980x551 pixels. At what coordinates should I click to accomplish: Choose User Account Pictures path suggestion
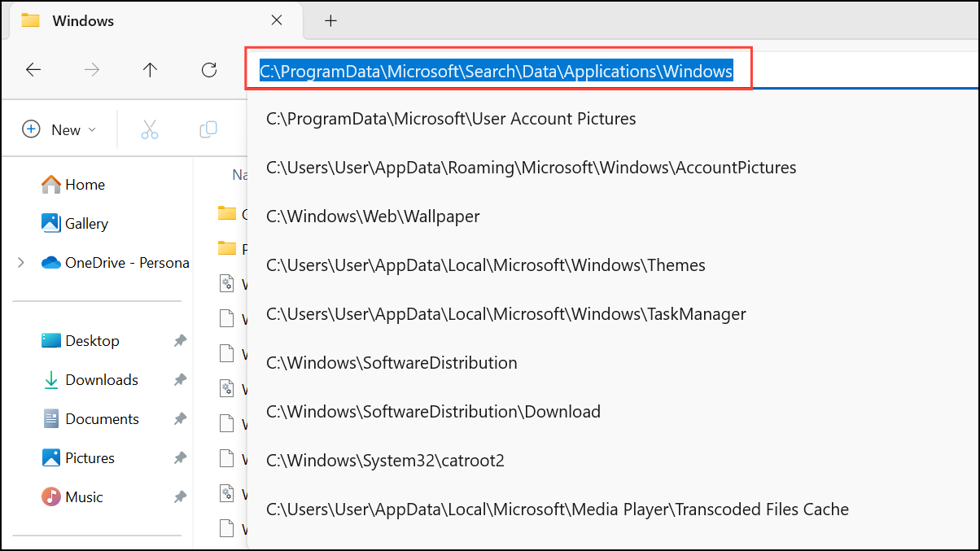coord(451,119)
